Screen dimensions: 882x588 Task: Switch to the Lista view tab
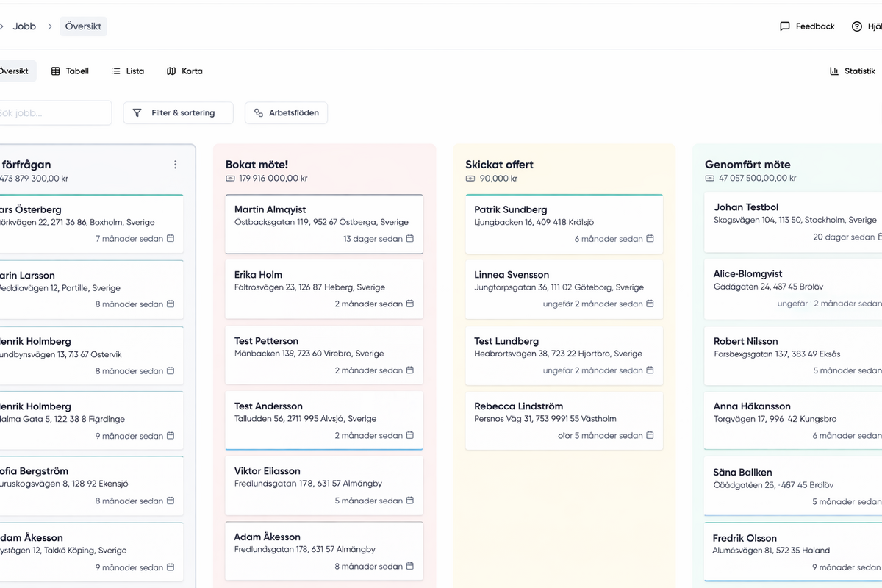pyautogui.click(x=128, y=71)
